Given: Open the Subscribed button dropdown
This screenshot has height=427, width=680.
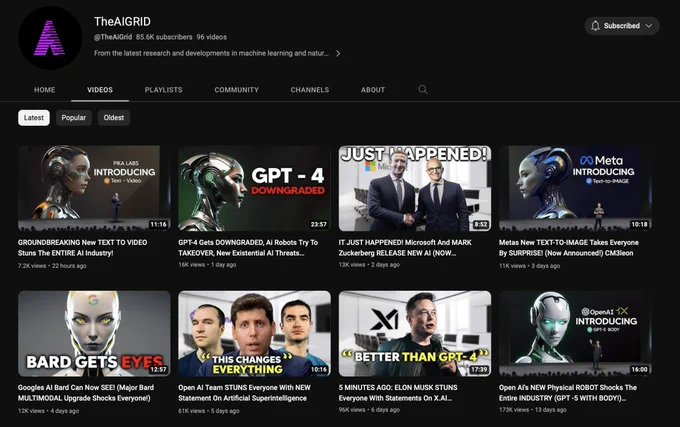Looking at the screenshot, I should point(648,26).
